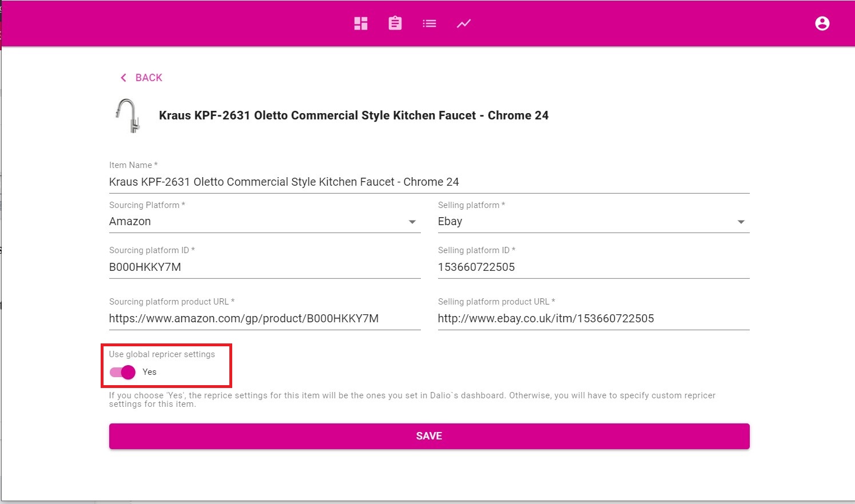855x504 pixels.
Task: Click the 'Selling platform' field label
Action: tap(471, 205)
